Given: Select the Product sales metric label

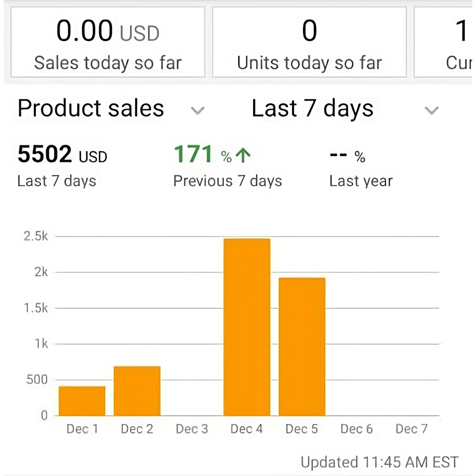Looking at the screenshot, I should click(91, 108).
